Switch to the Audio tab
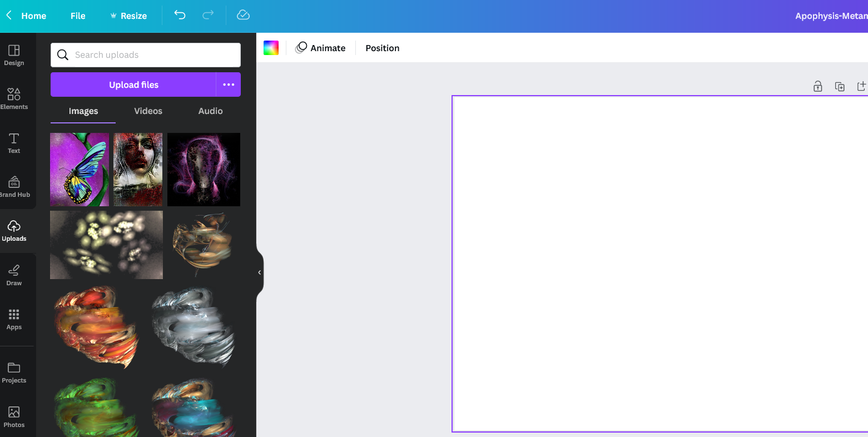The height and width of the screenshot is (437, 868). (210, 111)
